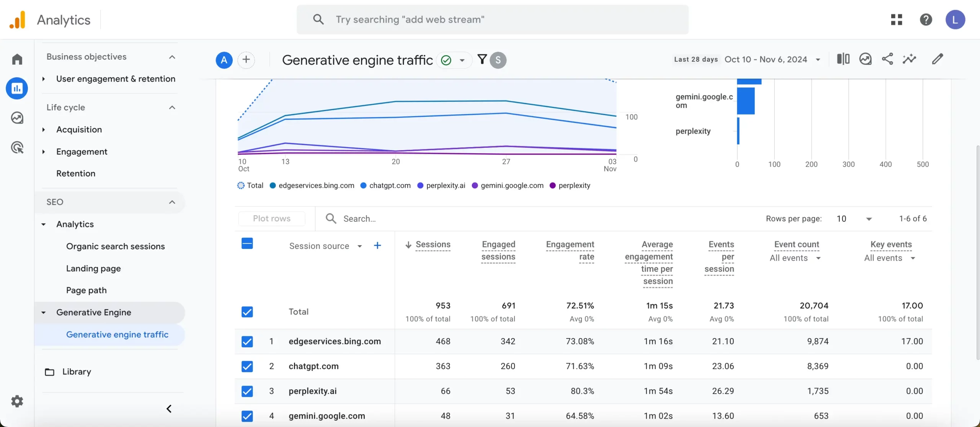
Task: Select the Reports icon in left rail
Action: [x=17, y=88]
